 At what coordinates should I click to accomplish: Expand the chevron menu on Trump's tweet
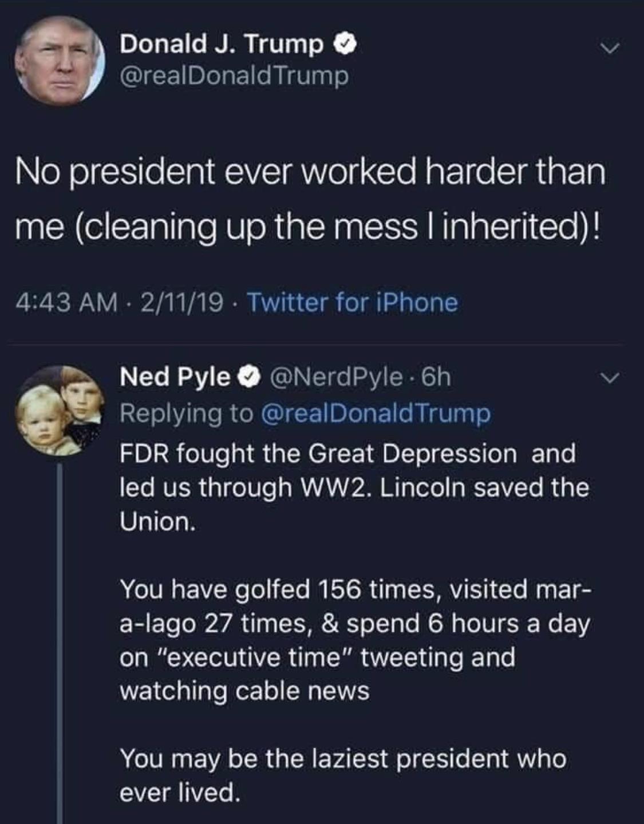610,50
